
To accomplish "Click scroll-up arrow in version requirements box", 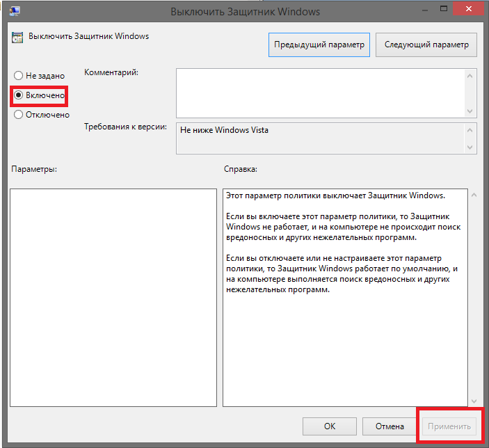I will click(x=470, y=130).
